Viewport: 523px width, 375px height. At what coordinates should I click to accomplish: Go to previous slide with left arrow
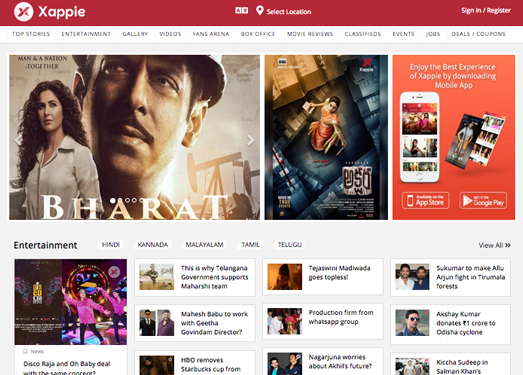(x=18, y=140)
